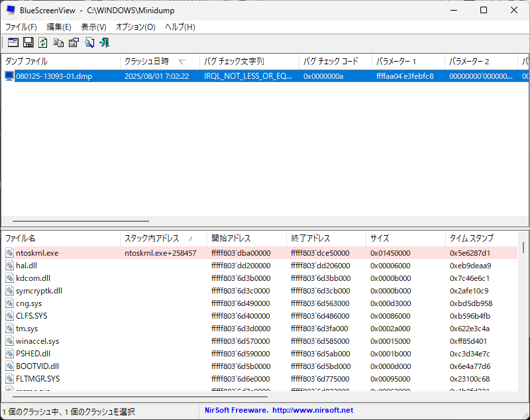The image size is (530, 420).
Task: Sort lower pane by サイズ header
Action: [405, 238]
